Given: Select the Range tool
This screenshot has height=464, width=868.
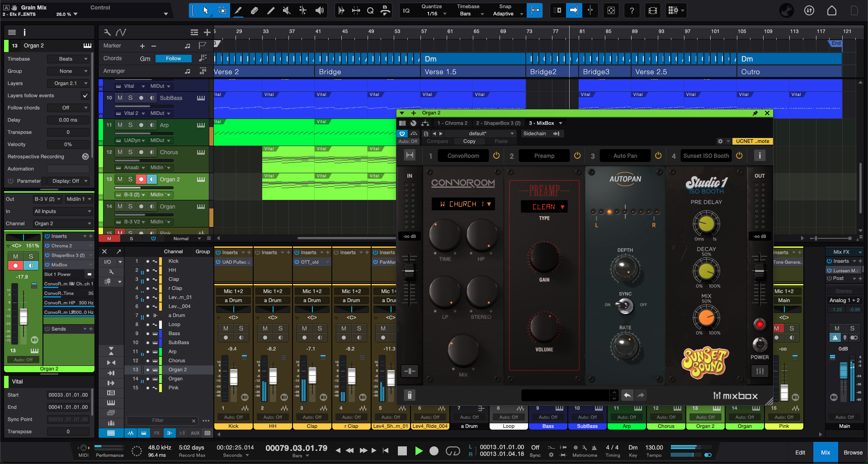Looking at the screenshot, I should click(222, 10).
